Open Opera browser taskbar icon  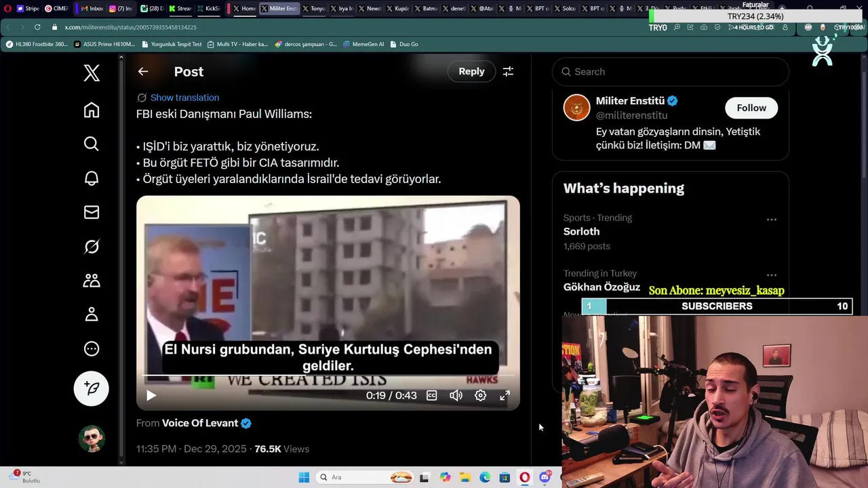525,477
